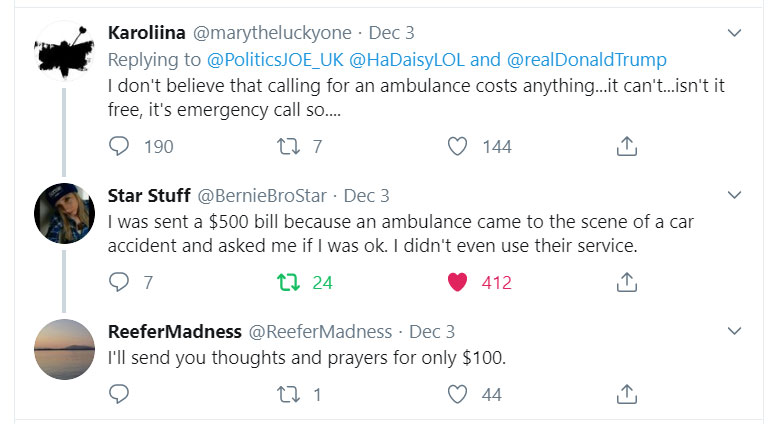
Task: Expand more options on Karoliina's tweet
Action: tap(735, 33)
